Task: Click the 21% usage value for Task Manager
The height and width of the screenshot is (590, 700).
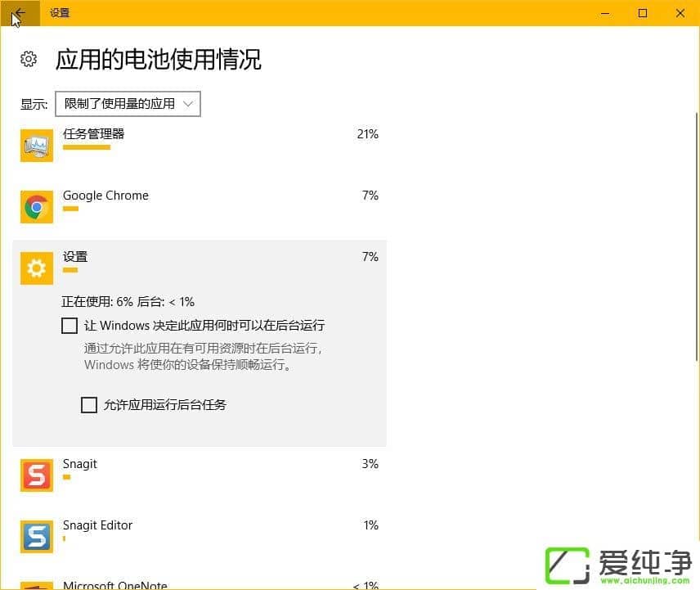Action: pos(367,134)
